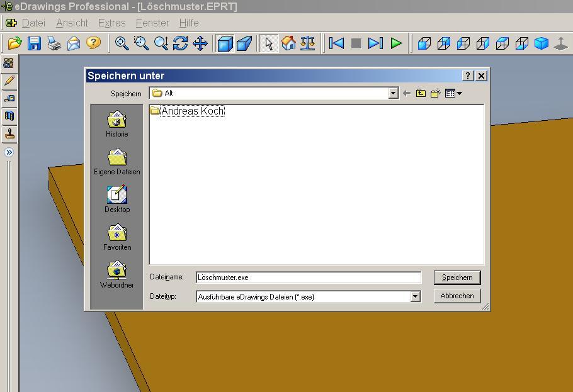
Task: Select the arrow Select pointer tool
Action: 269,43
